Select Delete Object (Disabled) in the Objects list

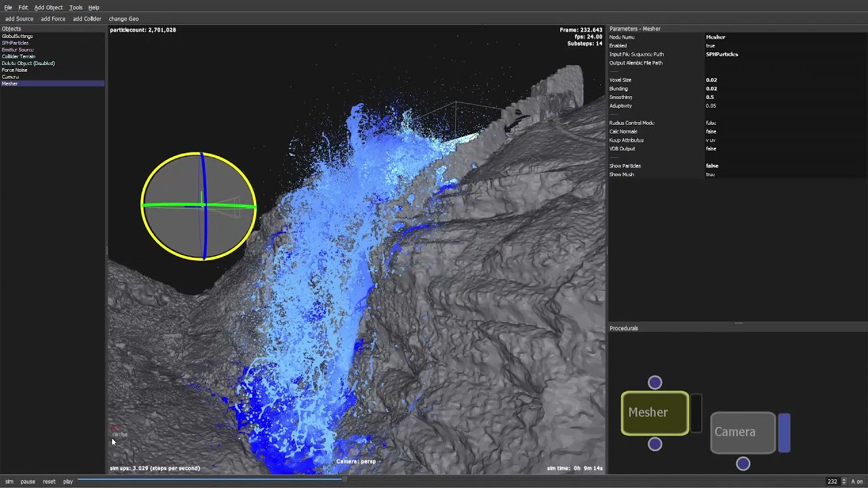click(52, 63)
